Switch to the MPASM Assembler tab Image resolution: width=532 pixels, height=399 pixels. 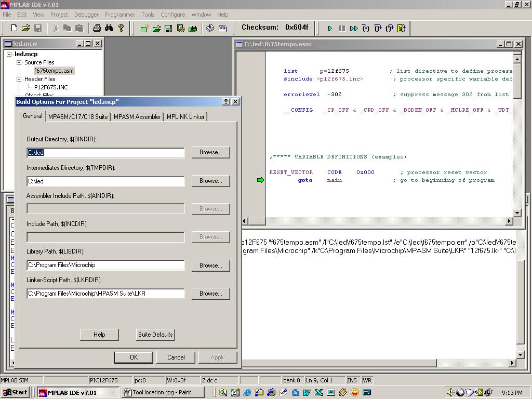tap(137, 117)
